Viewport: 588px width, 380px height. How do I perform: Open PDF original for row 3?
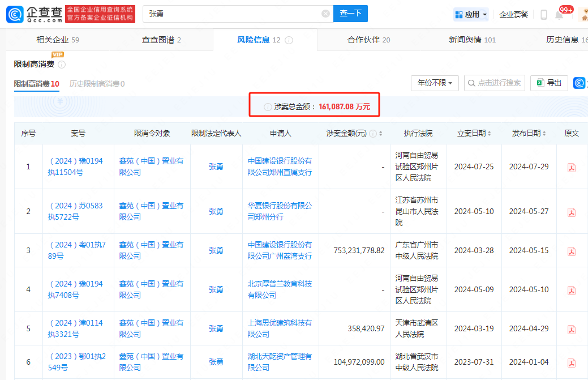[x=572, y=251]
